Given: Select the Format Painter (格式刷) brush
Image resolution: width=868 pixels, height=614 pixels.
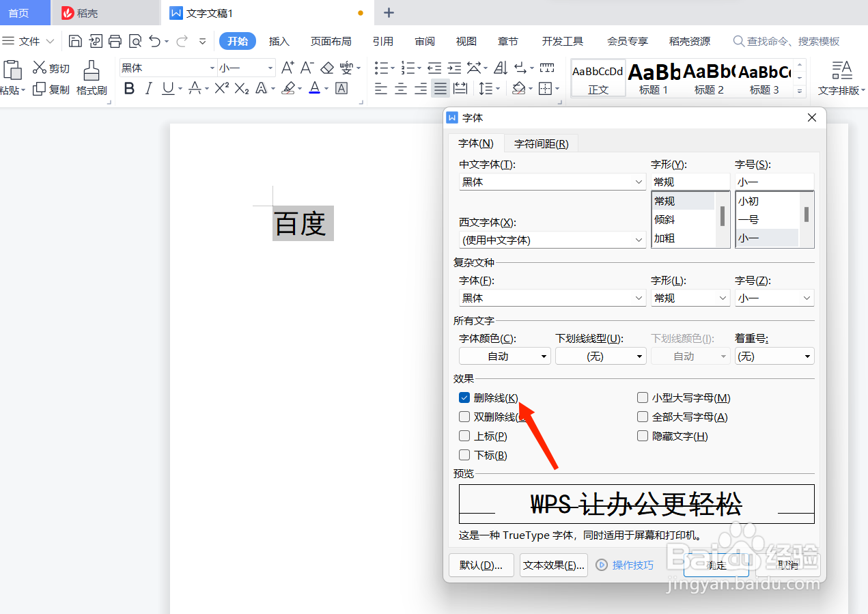Looking at the screenshot, I should click(x=92, y=71).
